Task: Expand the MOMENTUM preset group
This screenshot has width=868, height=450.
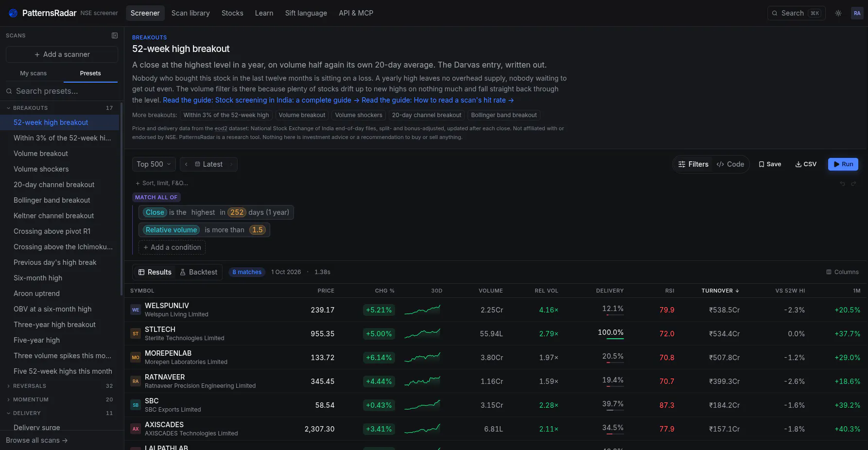Action: pos(60,399)
